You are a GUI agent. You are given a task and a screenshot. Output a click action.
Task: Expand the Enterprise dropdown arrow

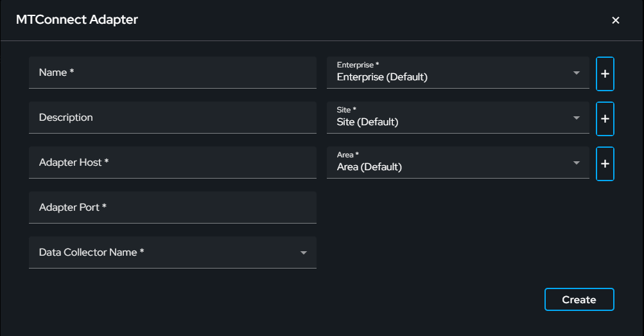577,73
